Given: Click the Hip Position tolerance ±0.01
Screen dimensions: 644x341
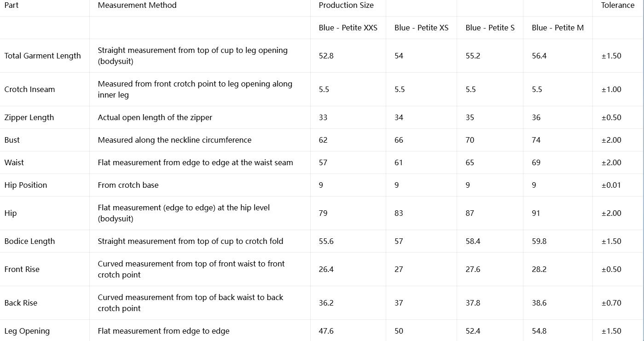Looking at the screenshot, I should (611, 185).
